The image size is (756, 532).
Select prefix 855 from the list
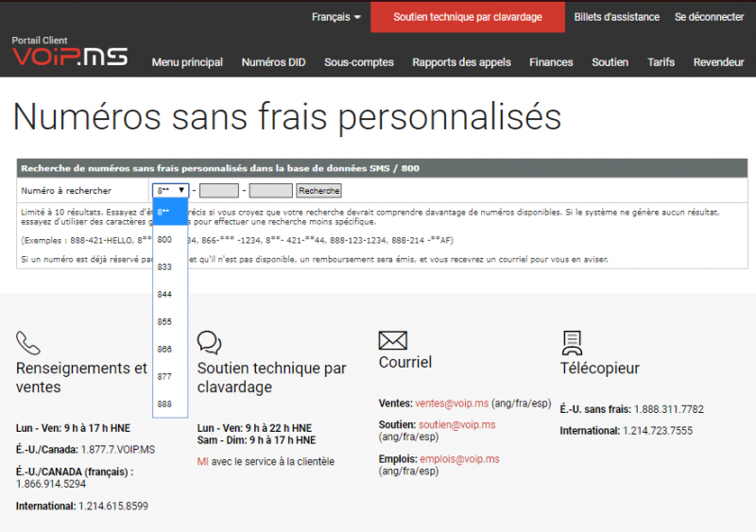[x=170, y=321]
